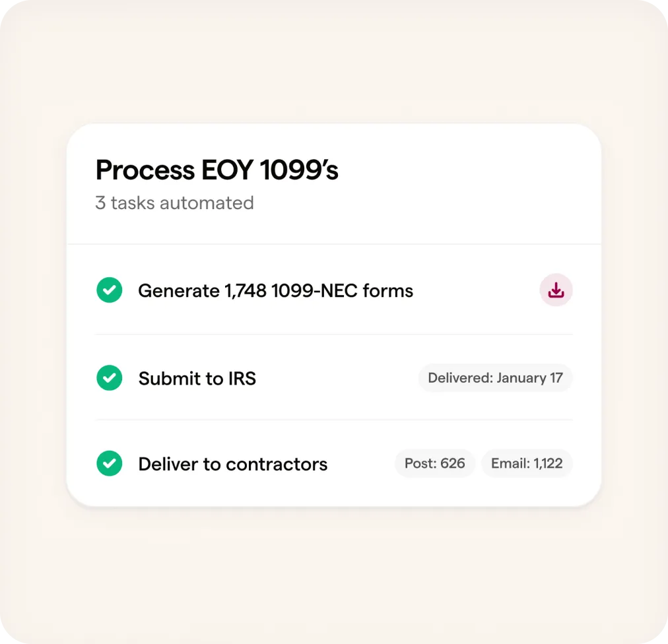Click the Email: 1,122 delivery chip
The height and width of the screenshot is (644, 668).
pos(527,463)
